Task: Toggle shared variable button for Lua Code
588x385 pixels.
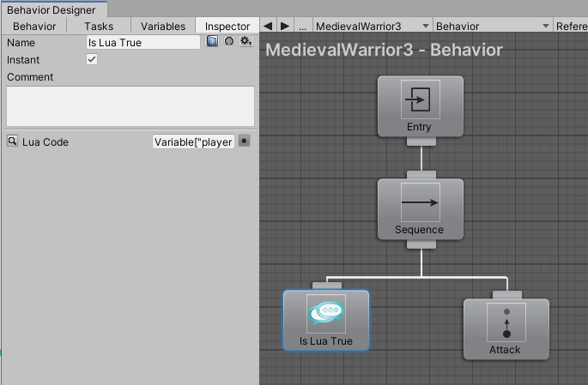Action: tap(244, 141)
